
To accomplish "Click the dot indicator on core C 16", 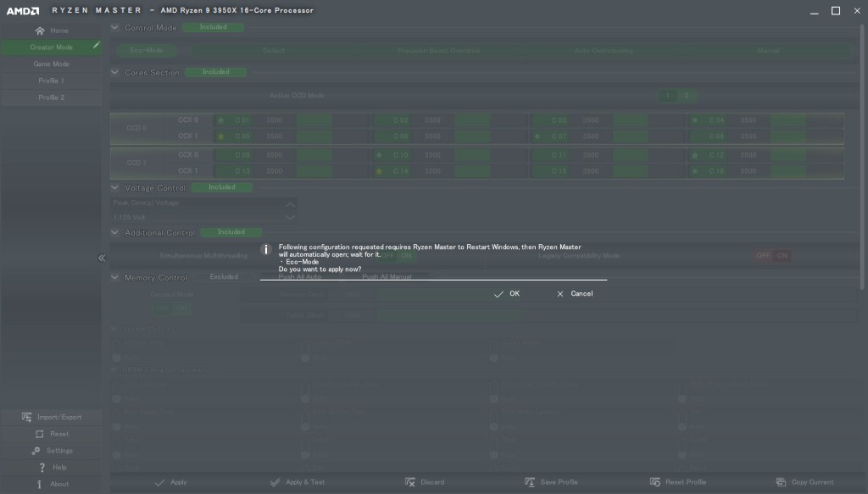I will click(695, 171).
